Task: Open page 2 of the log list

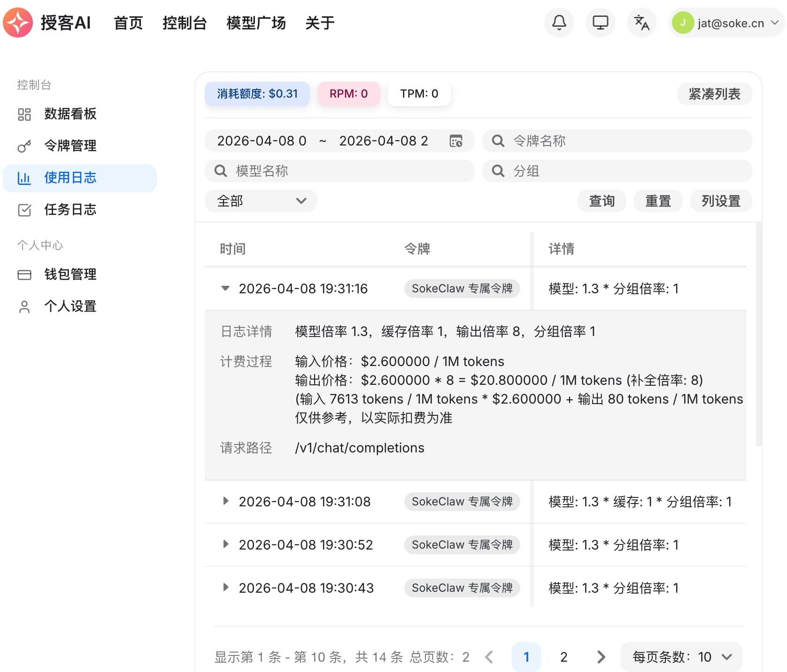Action: (x=563, y=657)
